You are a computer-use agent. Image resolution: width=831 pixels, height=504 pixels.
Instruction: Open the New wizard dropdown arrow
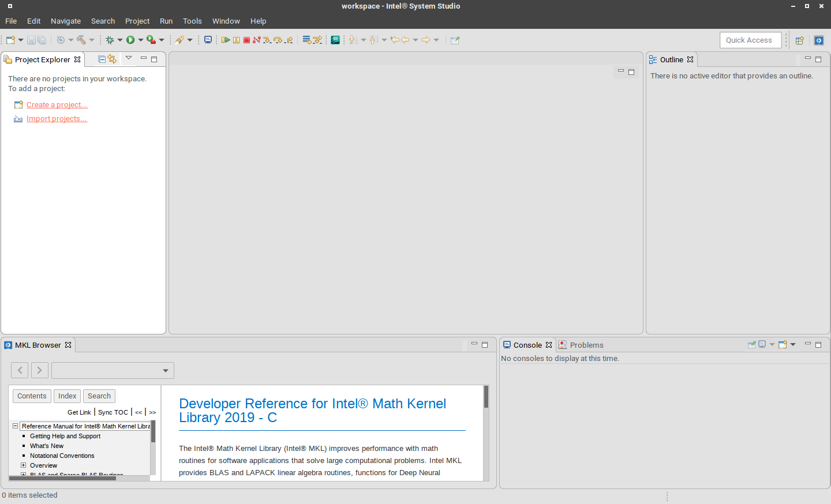coord(21,40)
